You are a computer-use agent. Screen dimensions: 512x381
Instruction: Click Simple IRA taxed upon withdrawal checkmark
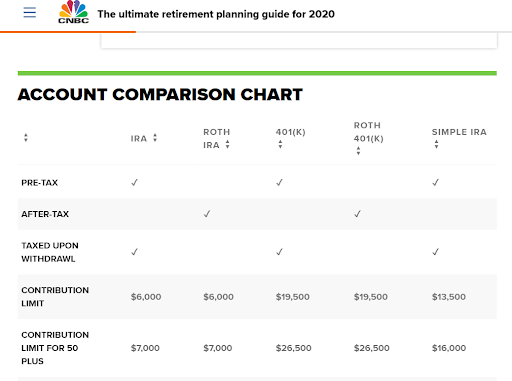point(436,252)
